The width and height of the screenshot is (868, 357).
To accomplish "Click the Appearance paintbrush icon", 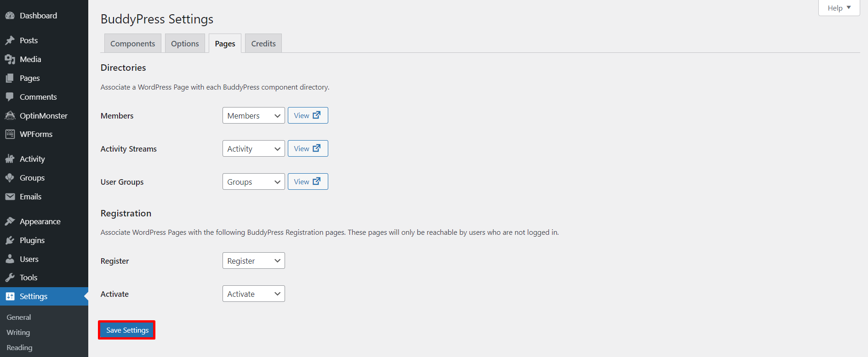I will click(10, 221).
